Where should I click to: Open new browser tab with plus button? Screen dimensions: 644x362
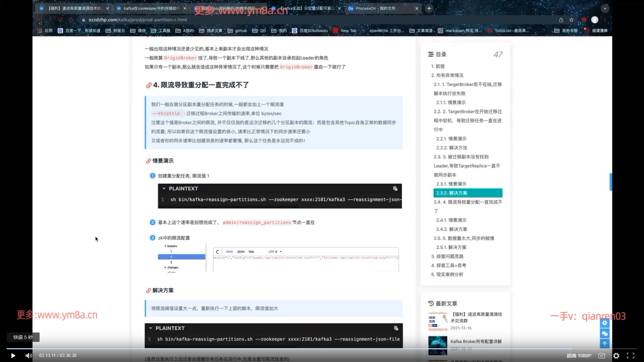429,8
